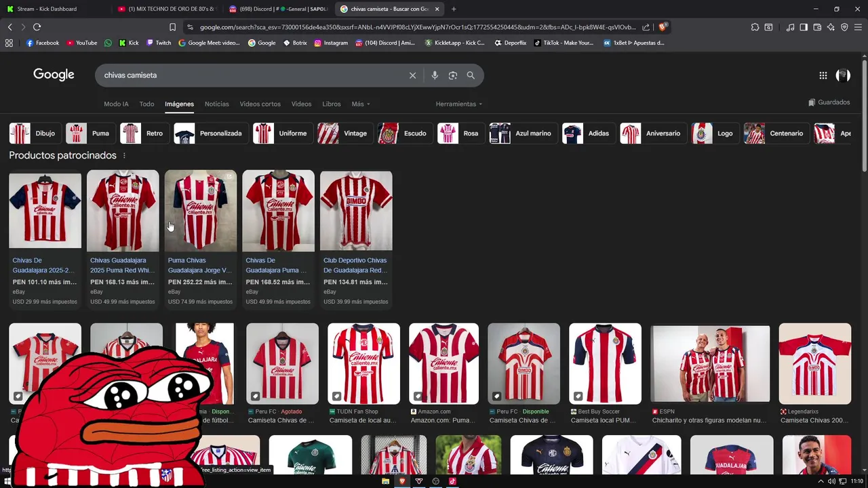Open the Facebook bookmark
The height and width of the screenshot is (488, 868).
point(43,43)
